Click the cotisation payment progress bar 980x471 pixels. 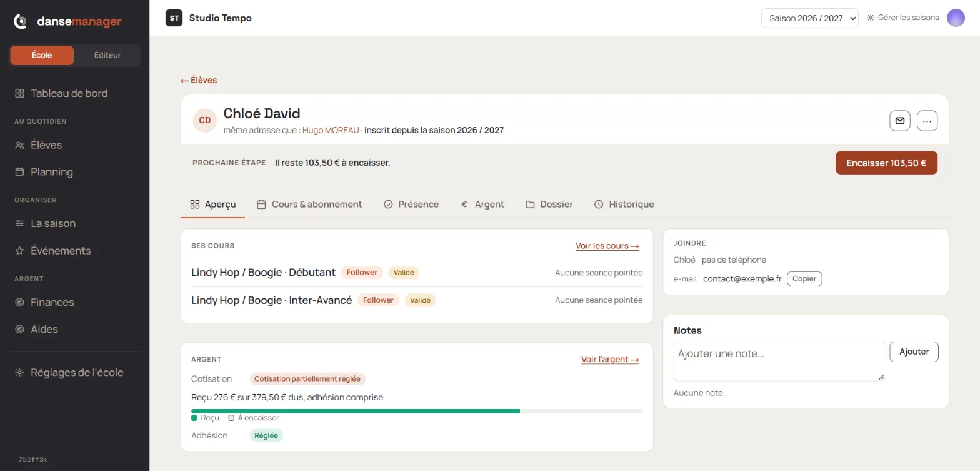click(x=417, y=411)
